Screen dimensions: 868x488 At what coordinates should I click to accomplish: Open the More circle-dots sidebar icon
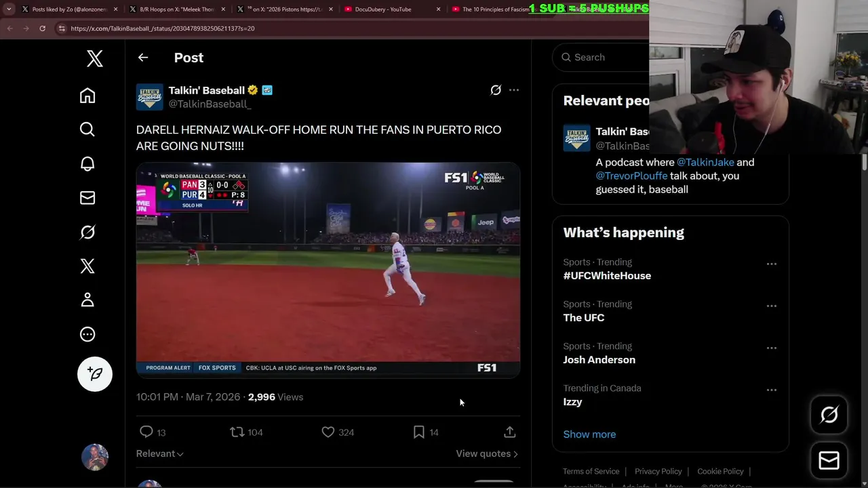[87, 334]
